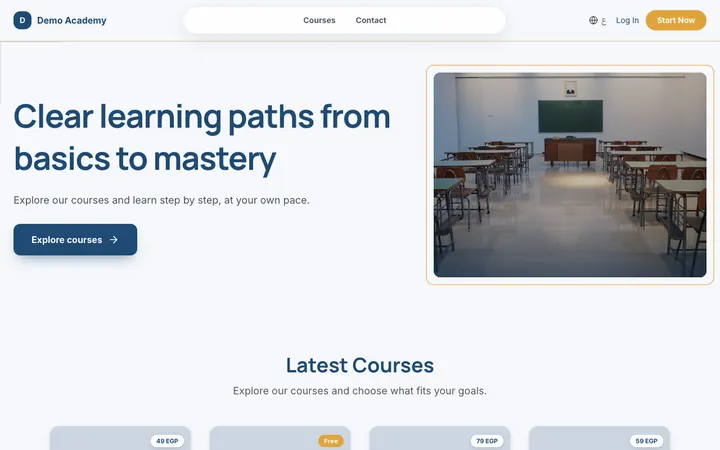Click the Demo Academy brand name
Image resolution: width=720 pixels, height=450 pixels.
(72, 20)
